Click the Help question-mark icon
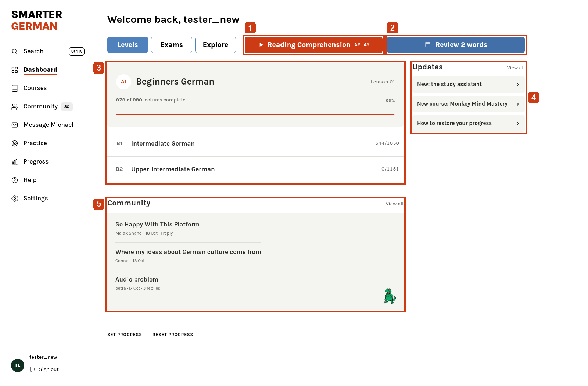 15,180
